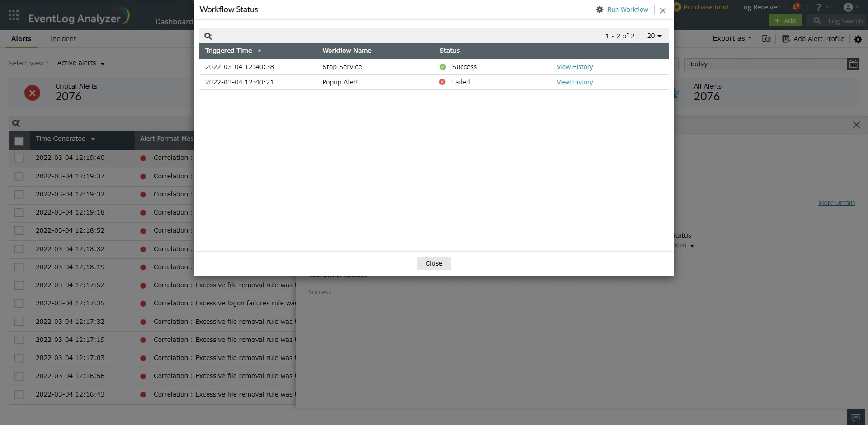Select alert checkbox for 12:19:40
868x425 pixels.
[x=19, y=158]
